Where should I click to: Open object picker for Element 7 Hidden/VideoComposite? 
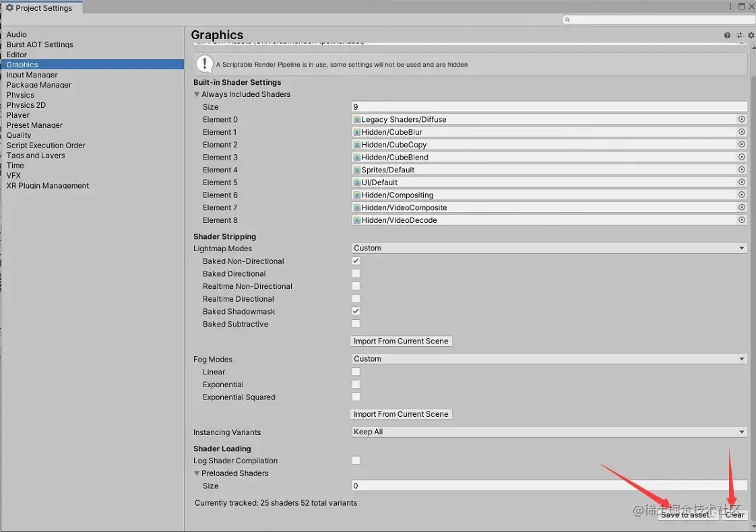[x=742, y=207]
